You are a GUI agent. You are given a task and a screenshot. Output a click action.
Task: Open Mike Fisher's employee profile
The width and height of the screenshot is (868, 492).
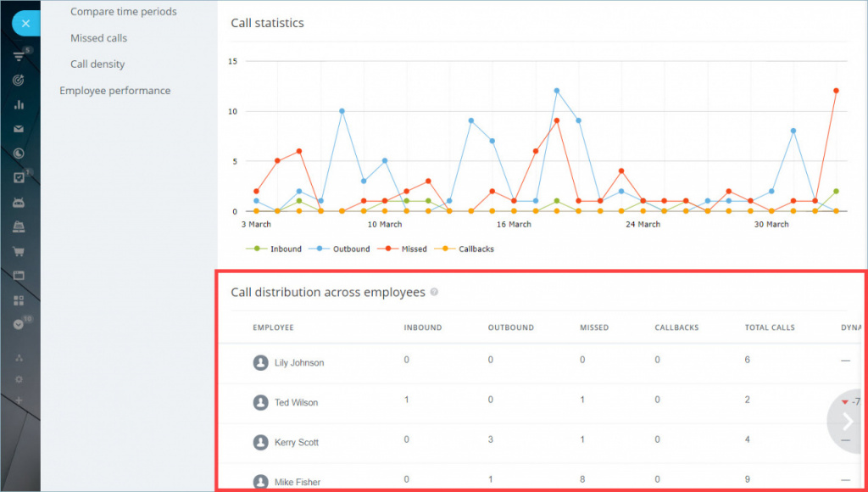point(298,483)
